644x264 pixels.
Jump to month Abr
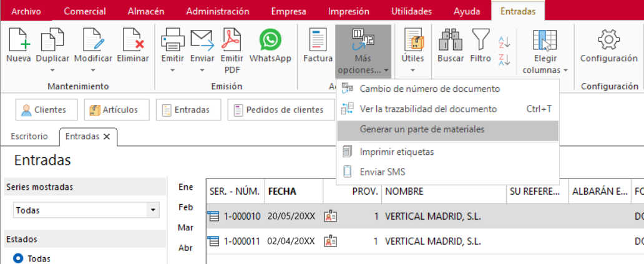pos(185,248)
